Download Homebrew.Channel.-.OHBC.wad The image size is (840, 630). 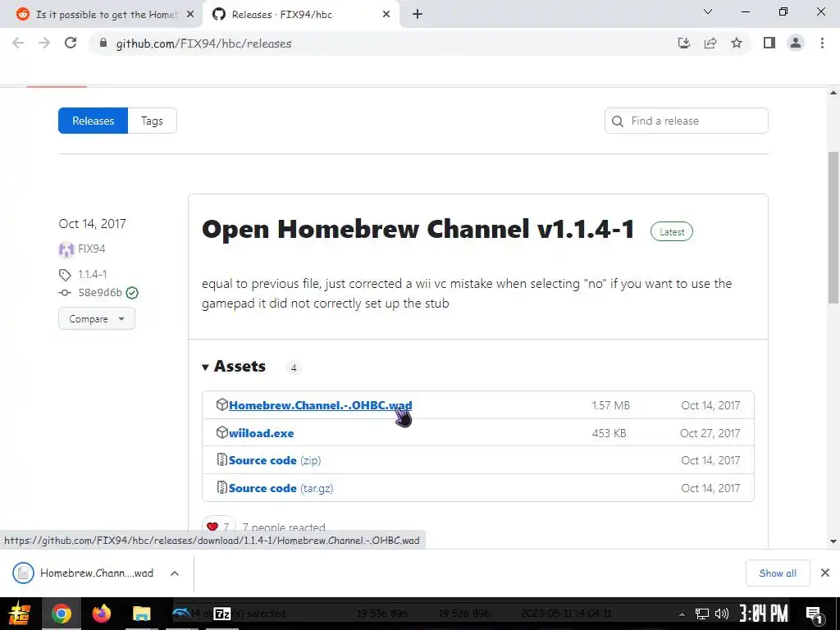tap(321, 405)
